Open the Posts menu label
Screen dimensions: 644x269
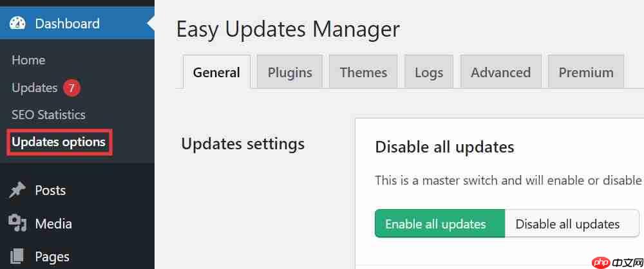click(50, 190)
